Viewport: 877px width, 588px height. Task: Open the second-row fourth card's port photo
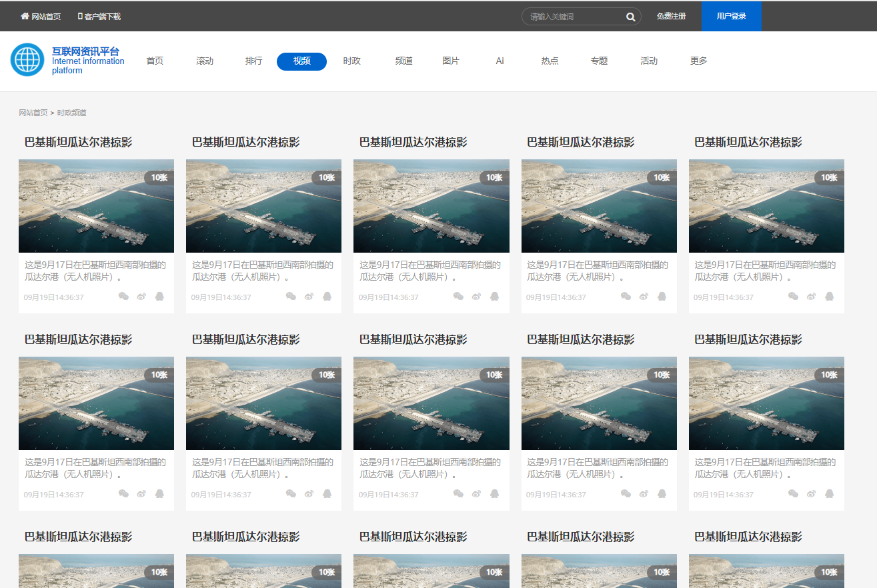(599, 403)
